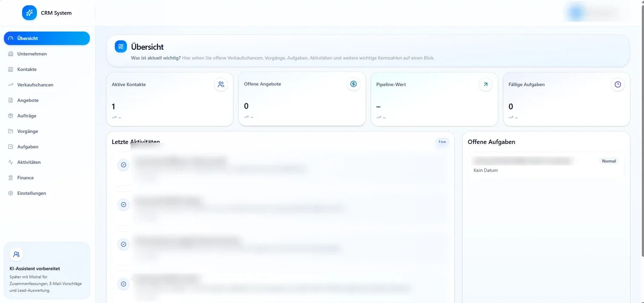Click the Aktivitäten pulse icon
This screenshot has width=644, height=303.
pos(11,162)
